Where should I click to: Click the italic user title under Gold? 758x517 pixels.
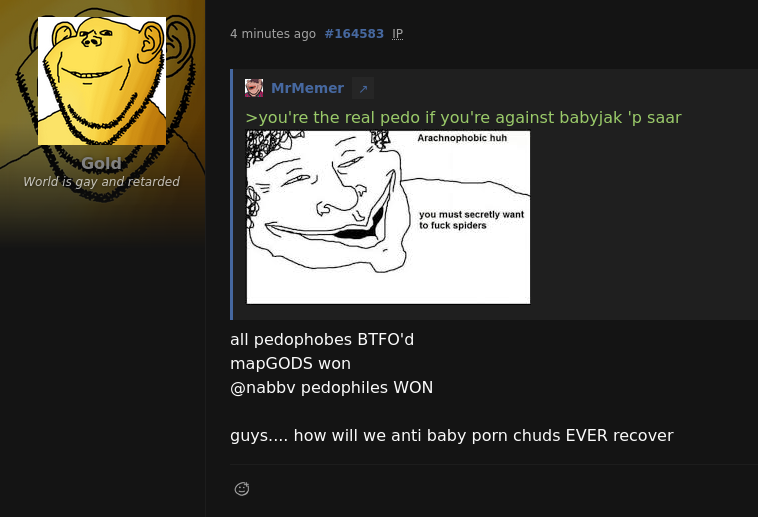[102, 181]
